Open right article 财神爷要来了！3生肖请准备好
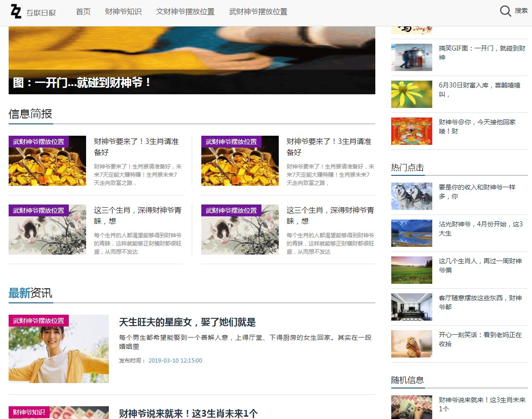Image resolution: width=532 pixels, height=419 pixels. (x=329, y=147)
